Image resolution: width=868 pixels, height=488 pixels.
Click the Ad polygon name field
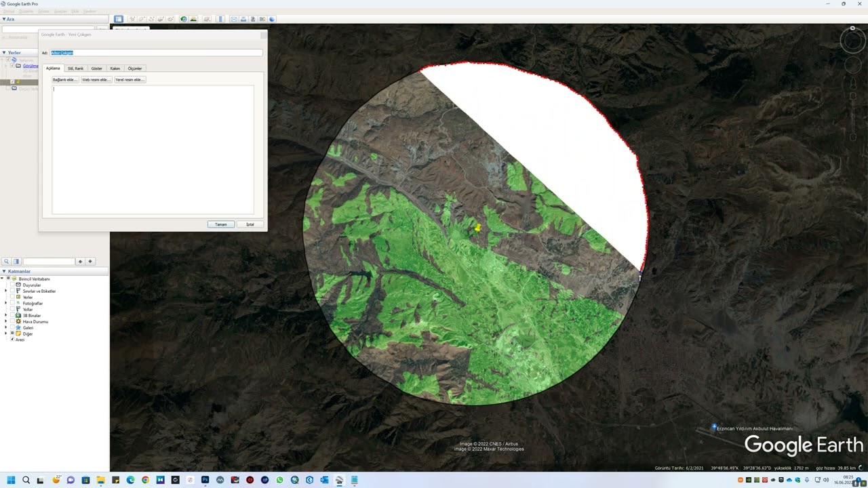coord(156,53)
